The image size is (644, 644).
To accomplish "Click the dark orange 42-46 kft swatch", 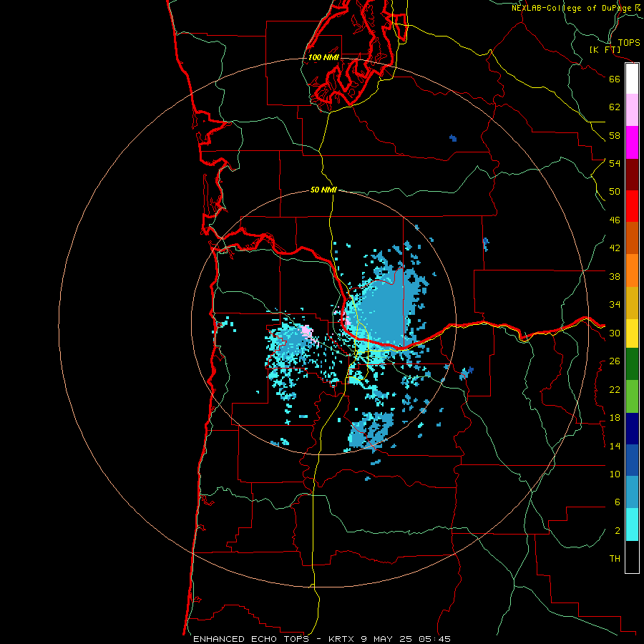I will [x=632, y=238].
